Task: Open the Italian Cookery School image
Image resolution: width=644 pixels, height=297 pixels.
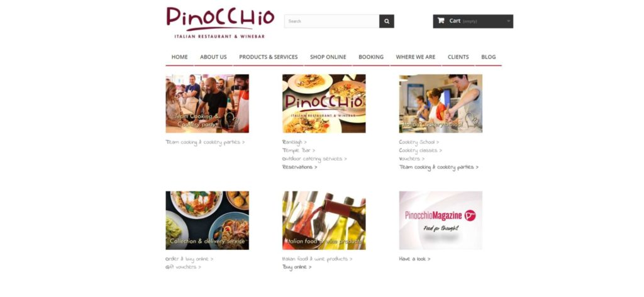Action: [x=441, y=104]
